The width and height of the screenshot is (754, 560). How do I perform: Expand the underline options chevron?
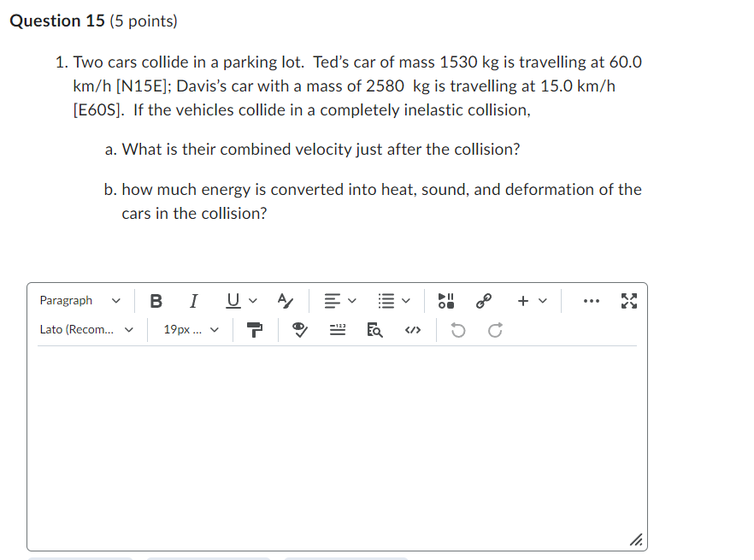point(252,300)
